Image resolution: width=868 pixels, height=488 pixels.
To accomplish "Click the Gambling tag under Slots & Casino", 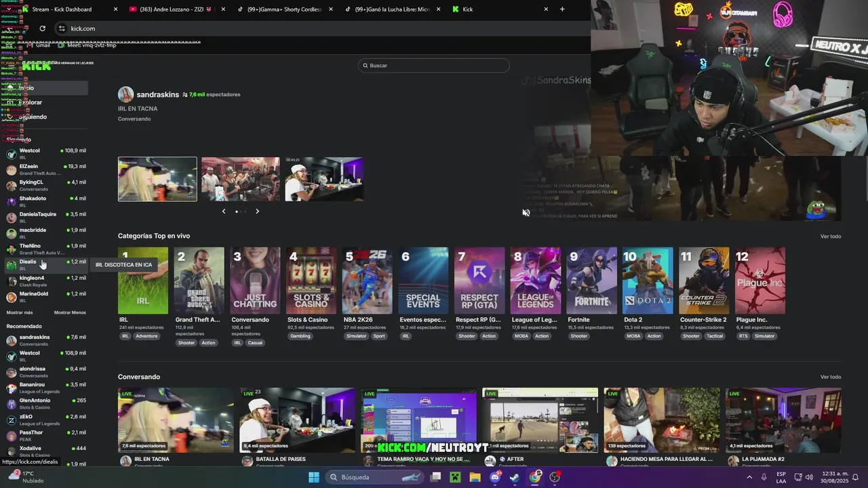I will click(x=300, y=336).
